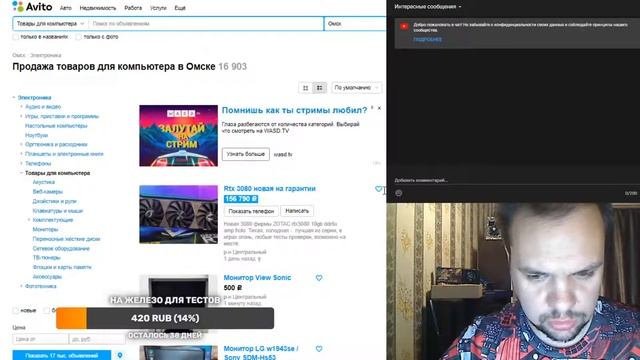Screen dimensions: 640x360
Task: Click 'Подробнее' link in chat notice
Action: coord(427,40)
